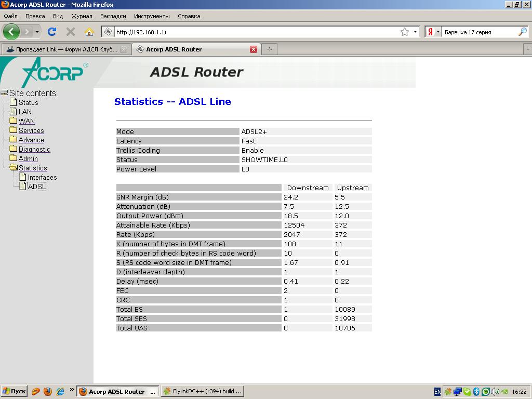Image resolution: width=532 pixels, height=399 pixels.
Task: Open the Status page in site contents
Action: (28, 102)
